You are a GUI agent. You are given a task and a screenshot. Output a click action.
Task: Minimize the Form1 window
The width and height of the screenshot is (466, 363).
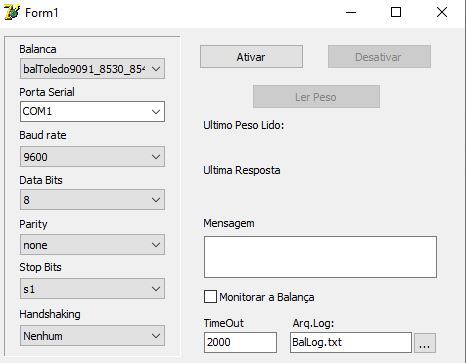[x=351, y=13]
